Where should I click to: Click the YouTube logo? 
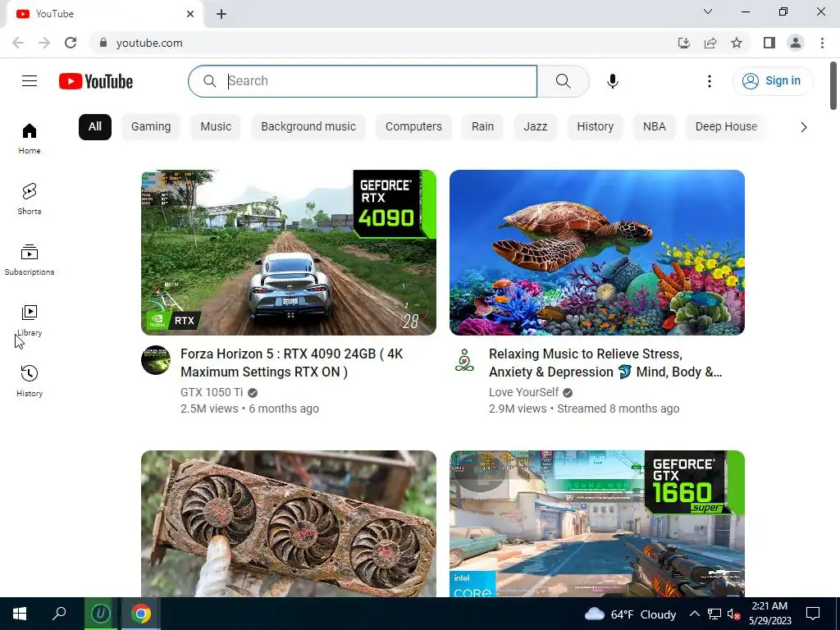pos(96,81)
